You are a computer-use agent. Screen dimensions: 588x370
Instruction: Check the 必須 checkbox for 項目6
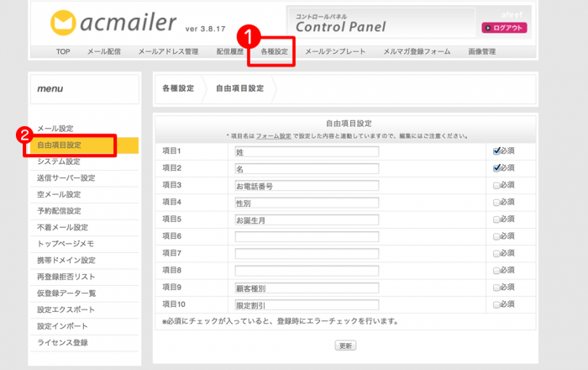point(496,236)
